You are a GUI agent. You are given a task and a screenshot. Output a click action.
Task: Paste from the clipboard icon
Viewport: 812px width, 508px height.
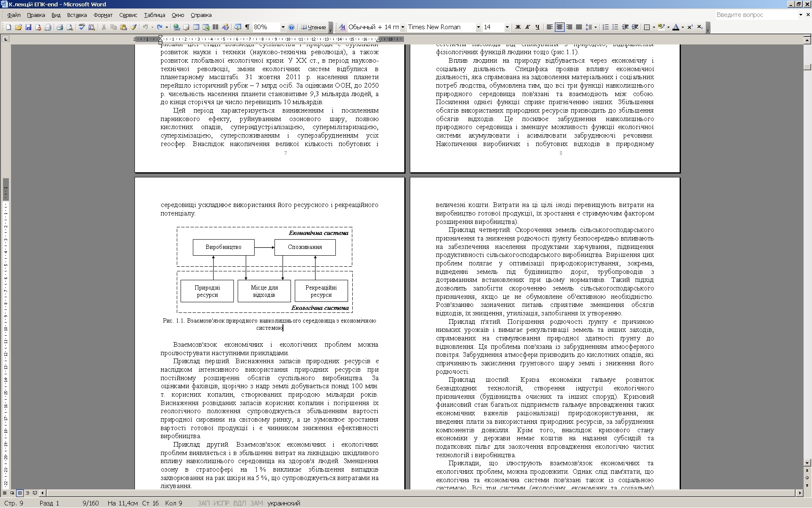(123, 27)
